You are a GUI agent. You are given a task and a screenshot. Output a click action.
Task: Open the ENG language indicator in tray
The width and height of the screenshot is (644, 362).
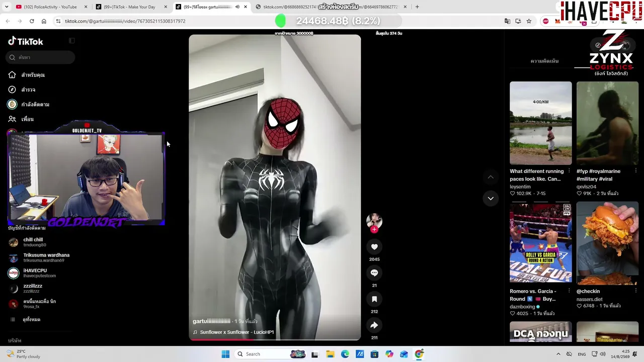tap(582, 354)
